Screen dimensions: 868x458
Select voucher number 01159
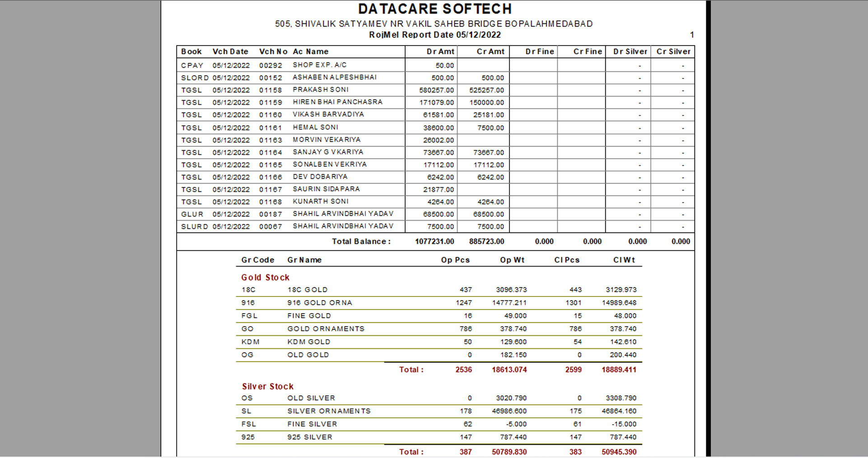click(x=271, y=102)
